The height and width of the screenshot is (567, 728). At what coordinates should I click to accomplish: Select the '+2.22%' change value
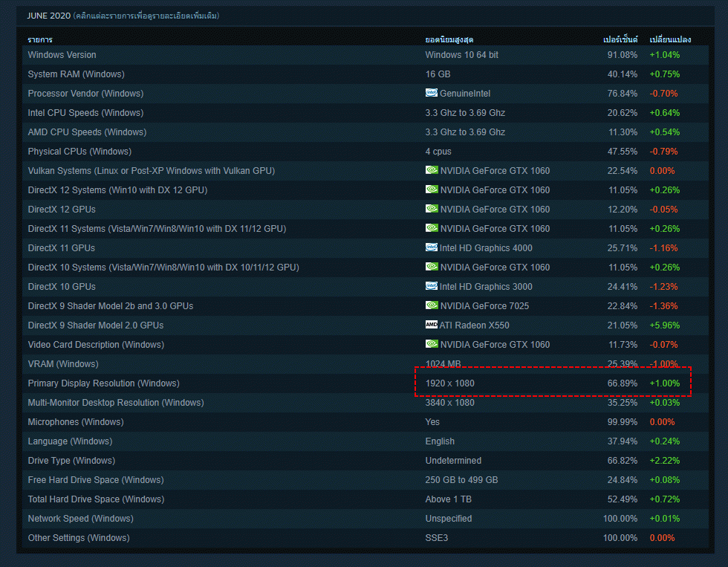pyautogui.click(x=664, y=461)
